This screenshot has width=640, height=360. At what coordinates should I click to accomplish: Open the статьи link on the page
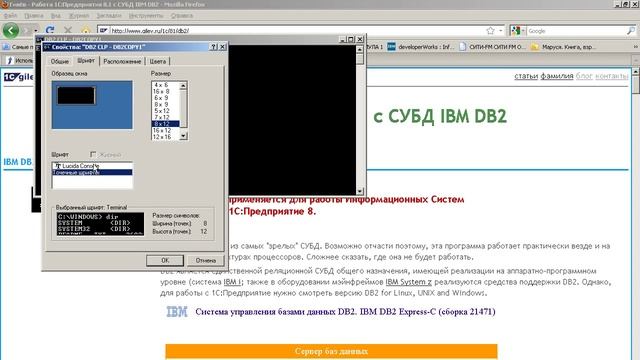(526, 76)
